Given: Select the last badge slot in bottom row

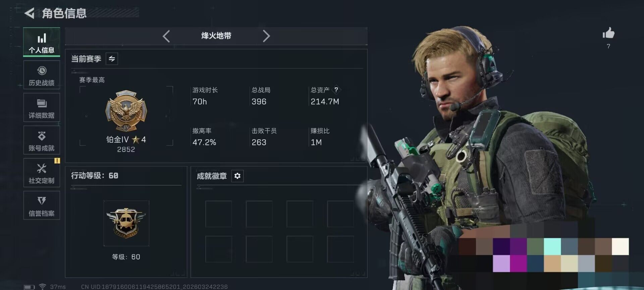Looking at the screenshot, I should [x=340, y=249].
